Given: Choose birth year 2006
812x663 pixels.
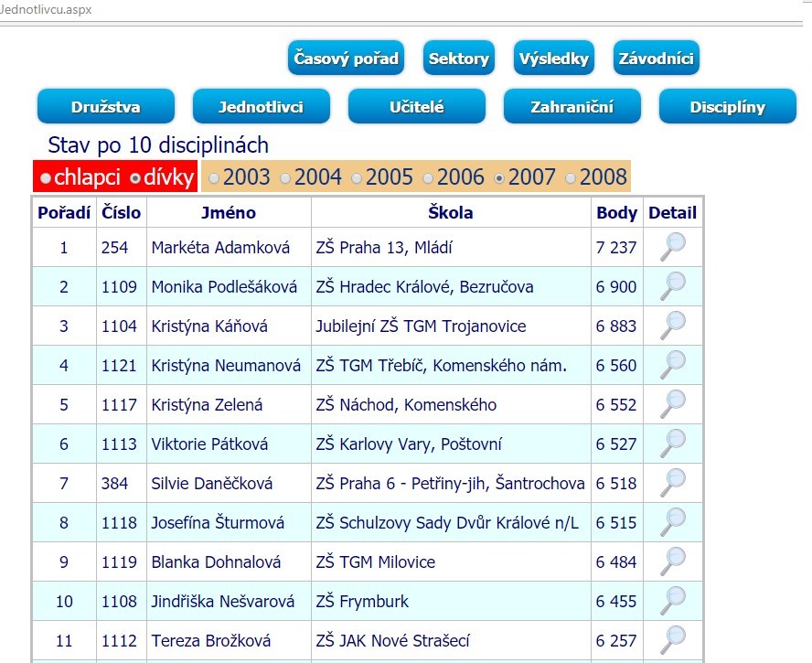Looking at the screenshot, I should click(428, 178).
